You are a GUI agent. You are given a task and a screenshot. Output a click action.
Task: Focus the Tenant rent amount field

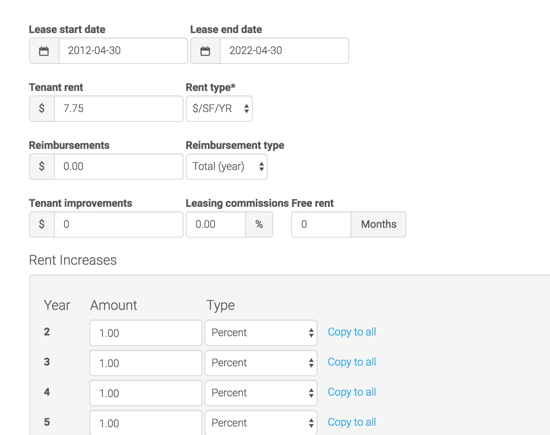[119, 109]
